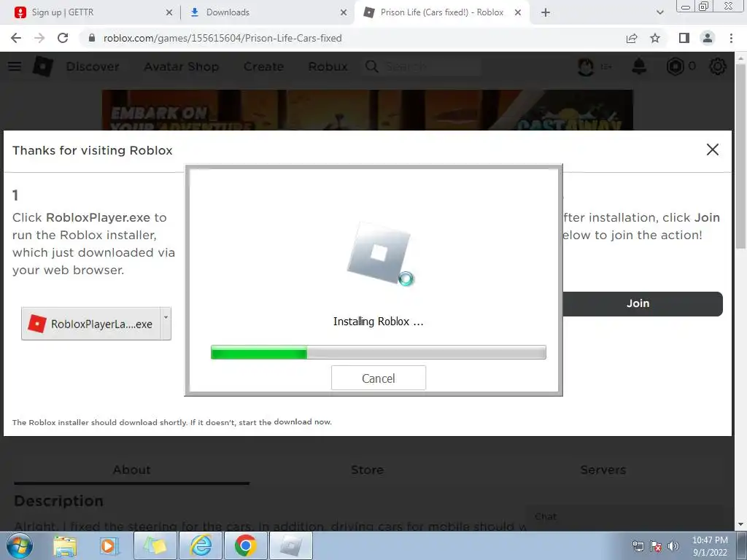The height and width of the screenshot is (560, 747).
Task: Click the Roblox search magnifier icon
Action: (x=371, y=66)
